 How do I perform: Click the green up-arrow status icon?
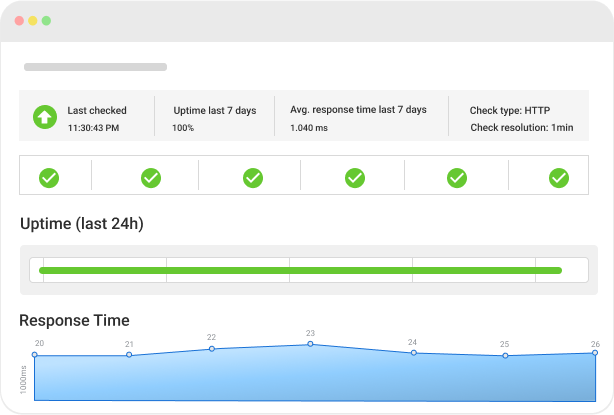[x=44, y=118]
